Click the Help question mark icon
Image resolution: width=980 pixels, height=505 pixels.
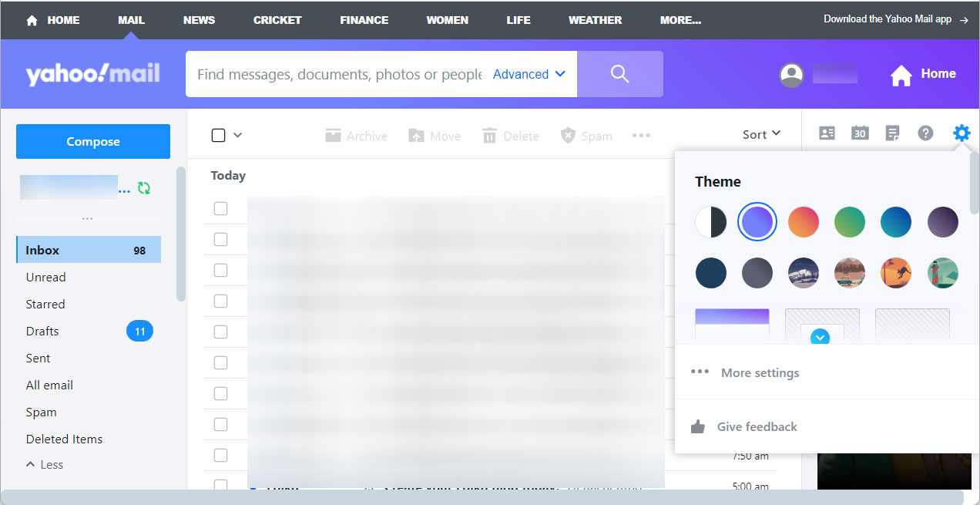tap(925, 133)
